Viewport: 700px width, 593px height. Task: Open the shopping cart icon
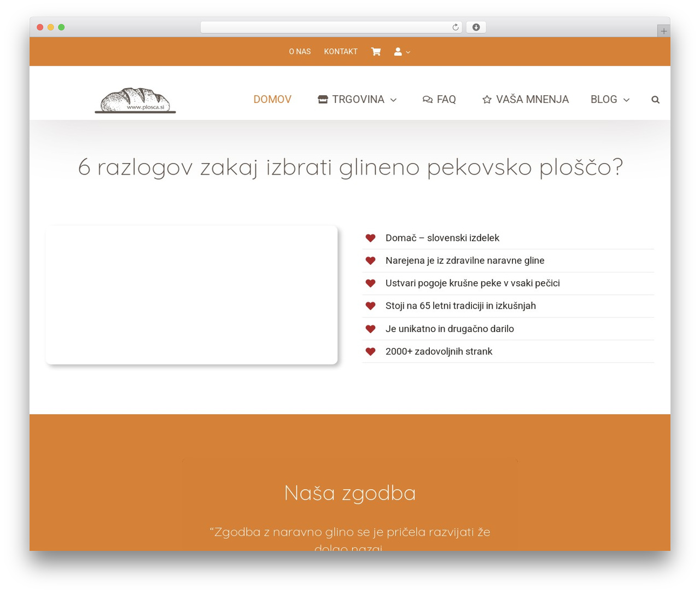click(376, 51)
